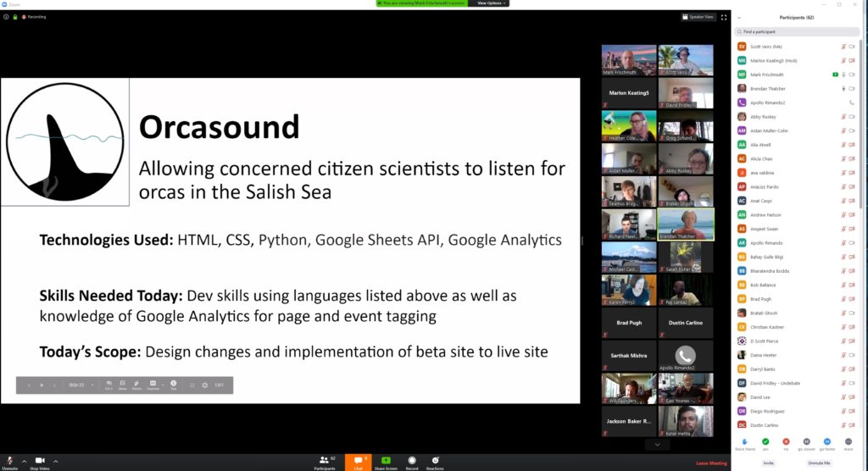Image resolution: width=868 pixels, height=471 pixels.
Task: Show more video thumbnails with the down chevron
Action: [x=657, y=445]
